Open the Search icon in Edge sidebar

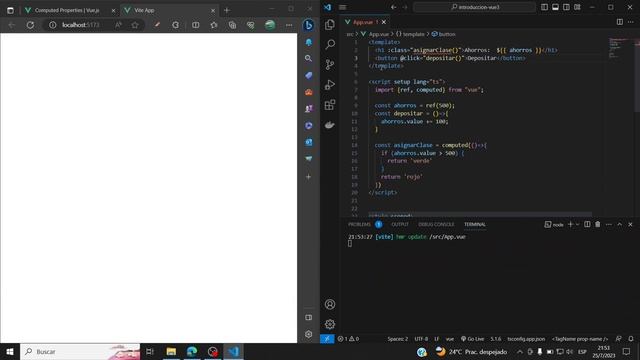pyautogui.click(x=309, y=58)
